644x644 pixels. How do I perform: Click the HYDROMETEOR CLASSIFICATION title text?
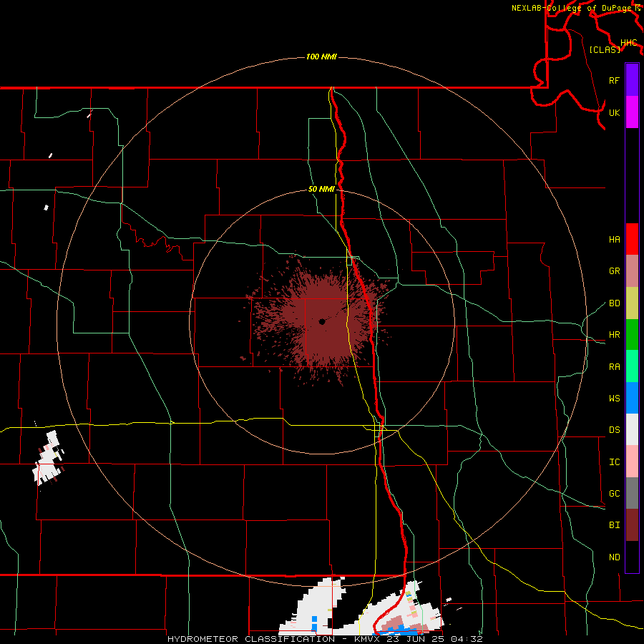click(x=251, y=639)
